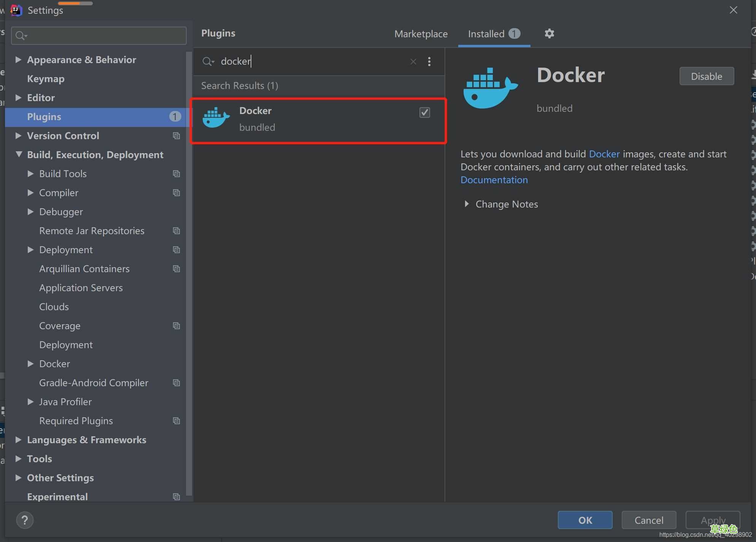Expand the Compiler node
The width and height of the screenshot is (756, 542).
click(30, 193)
